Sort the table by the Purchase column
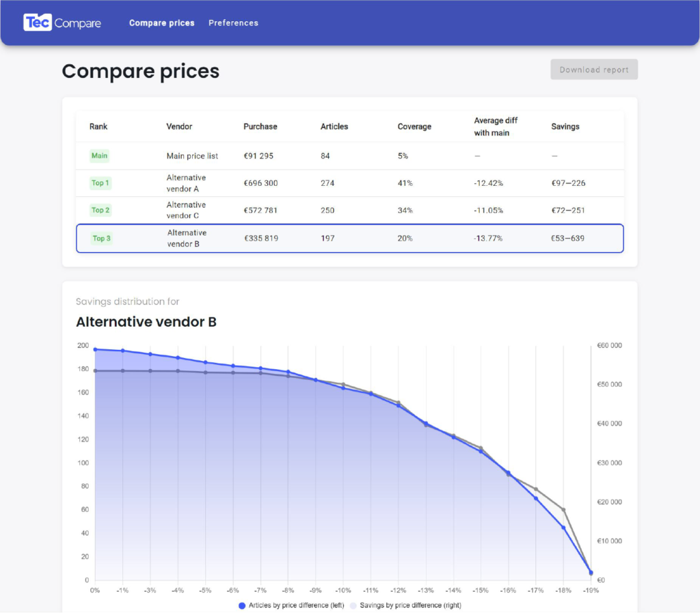Image resolution: width=700 pixels, height=613 pixels. point(260,126)
